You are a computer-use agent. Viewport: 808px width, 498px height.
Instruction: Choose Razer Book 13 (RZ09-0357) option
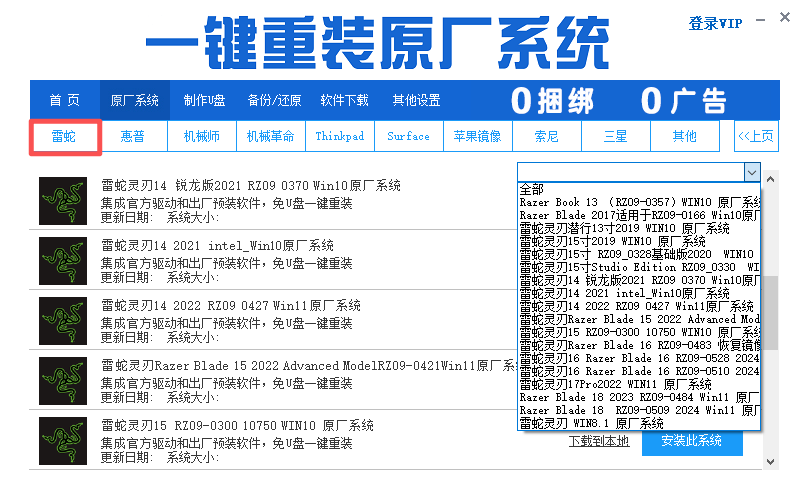(x=638, y=202)
